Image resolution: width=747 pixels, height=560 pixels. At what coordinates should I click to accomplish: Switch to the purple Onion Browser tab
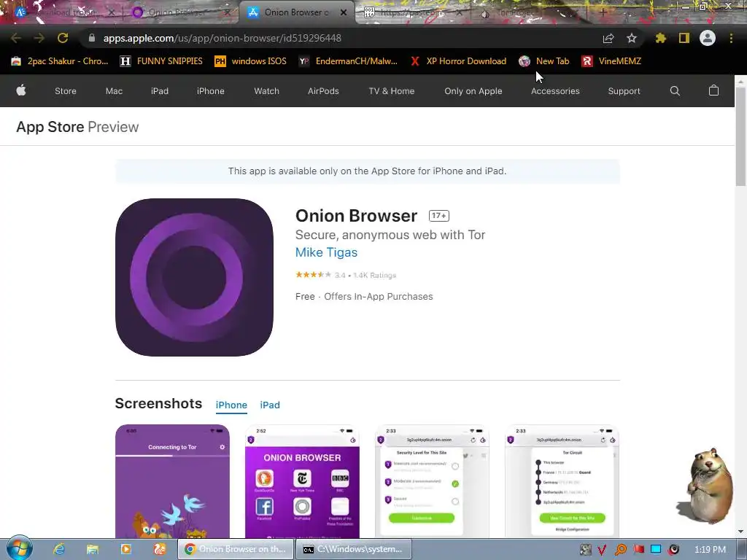click(x=175, y=12)
